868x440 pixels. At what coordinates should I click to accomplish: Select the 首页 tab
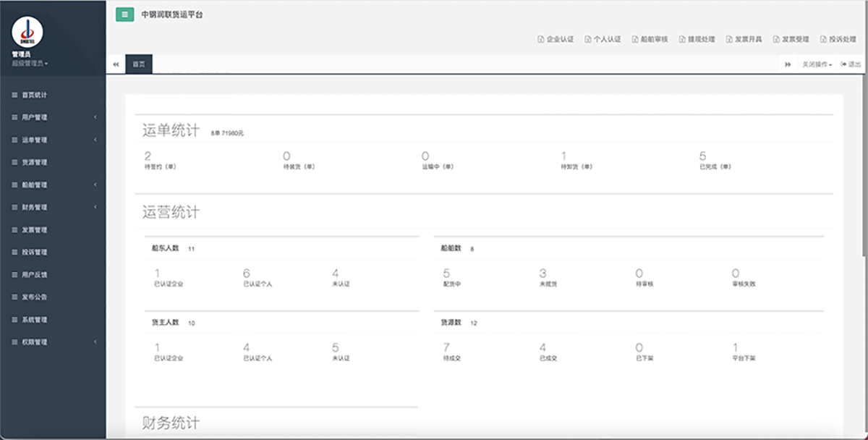[x=138, y=64]
